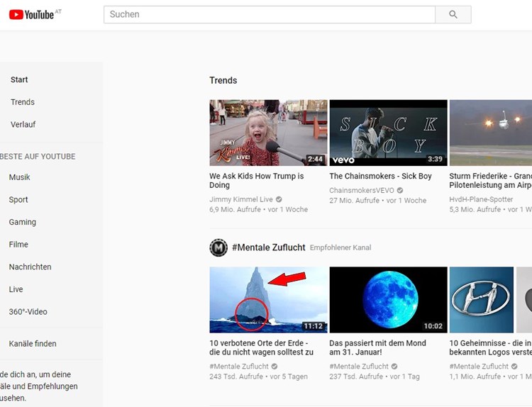This screenshot has width=532, height=407.
Task: Open Verlauf in the sidebar
Action: [23, 125]
